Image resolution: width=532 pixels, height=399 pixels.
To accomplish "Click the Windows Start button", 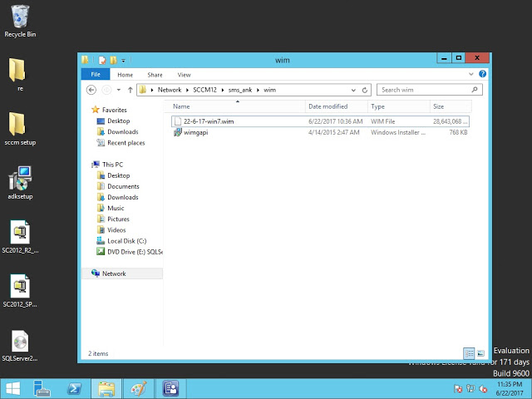I will (x=12, y=388).
